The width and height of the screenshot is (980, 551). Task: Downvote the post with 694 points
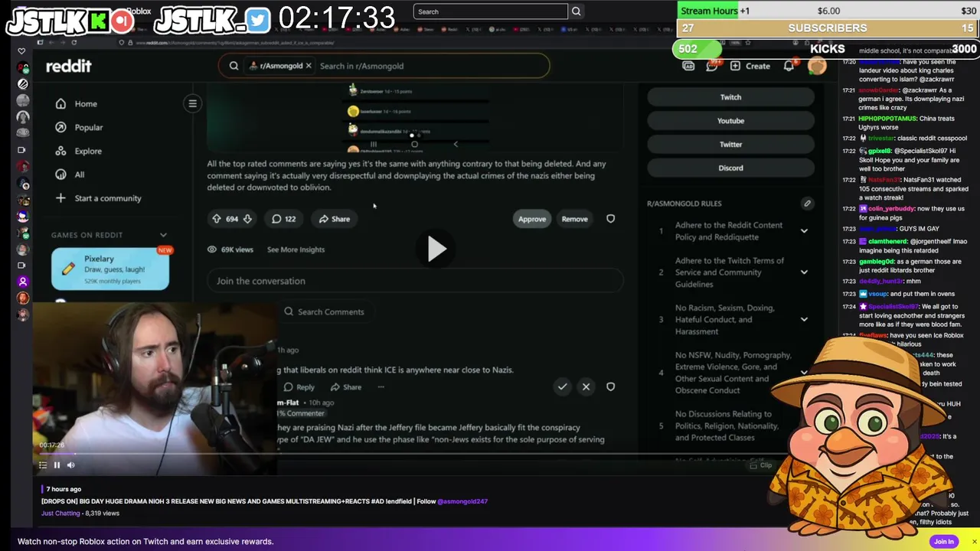247,219
